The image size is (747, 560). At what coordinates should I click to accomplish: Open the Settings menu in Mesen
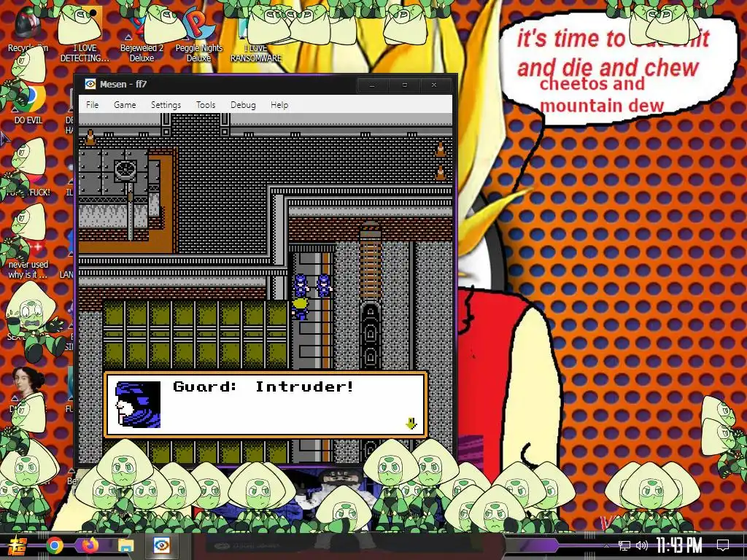pyautogui.click(x=166, y=105)
